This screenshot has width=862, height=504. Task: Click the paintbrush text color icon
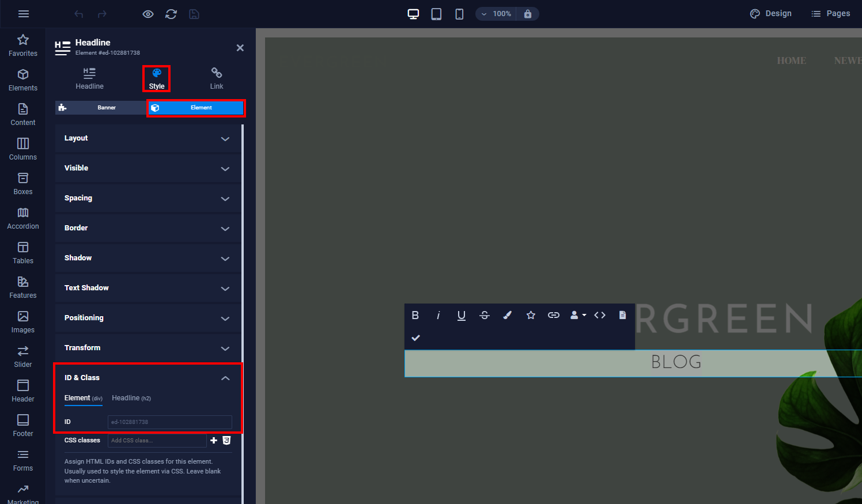[x=508, y=315]
